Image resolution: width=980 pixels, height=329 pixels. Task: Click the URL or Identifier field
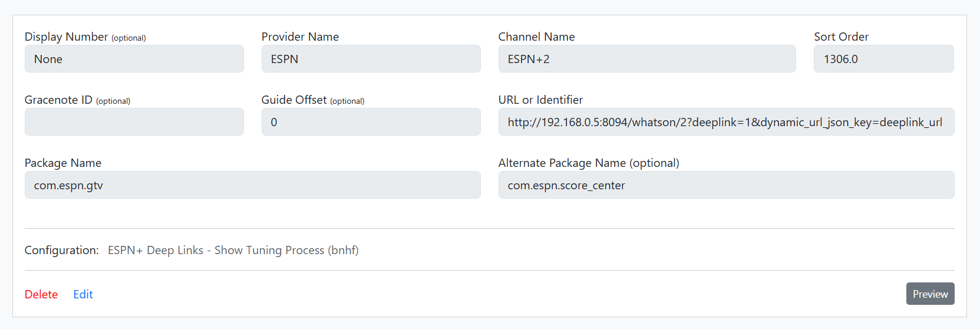pyautogui.click(x=726, y=122)
